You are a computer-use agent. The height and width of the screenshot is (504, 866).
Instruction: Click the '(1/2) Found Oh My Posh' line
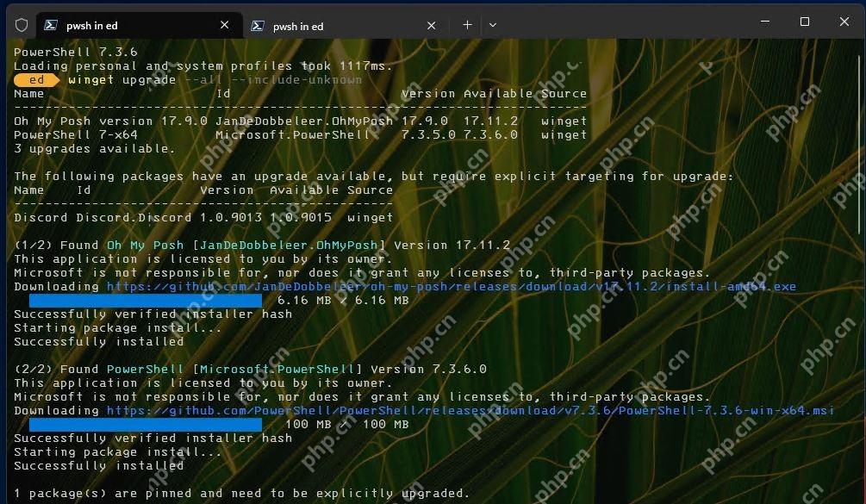point(262,245)
